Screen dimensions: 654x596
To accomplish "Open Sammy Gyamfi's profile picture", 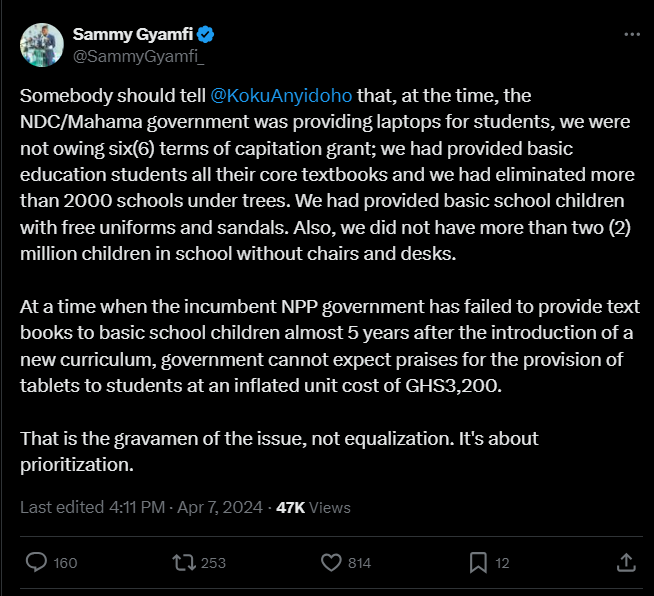I will coord(41,45).
